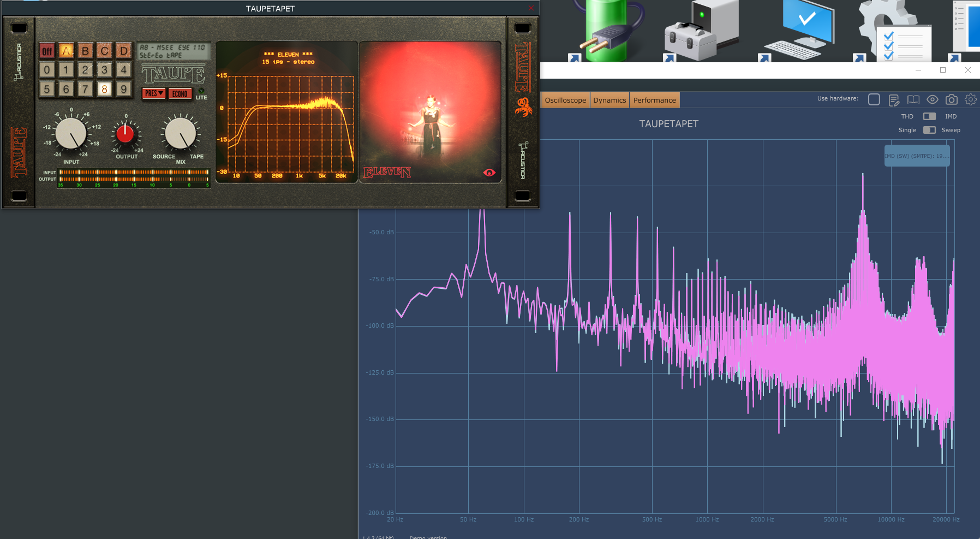The width and height of the screenshot is (980, 539).
Task: Open the gear checklist desktop shortcut
Action: tap(892, 30)
